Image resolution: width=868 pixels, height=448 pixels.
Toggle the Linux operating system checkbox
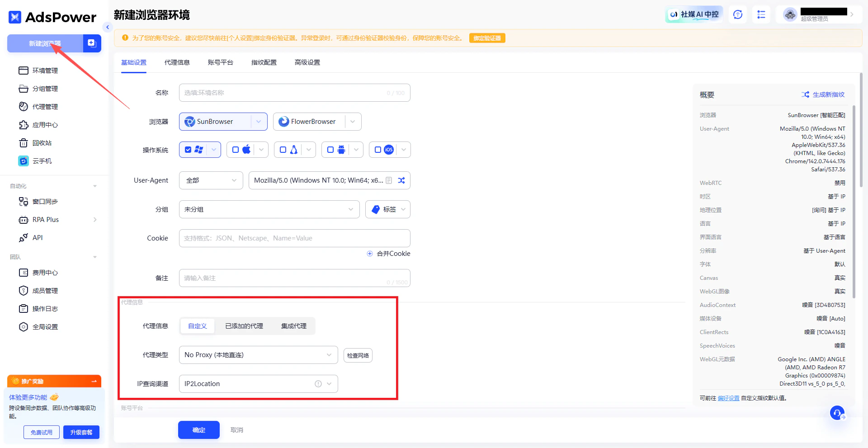pos(283,150)
